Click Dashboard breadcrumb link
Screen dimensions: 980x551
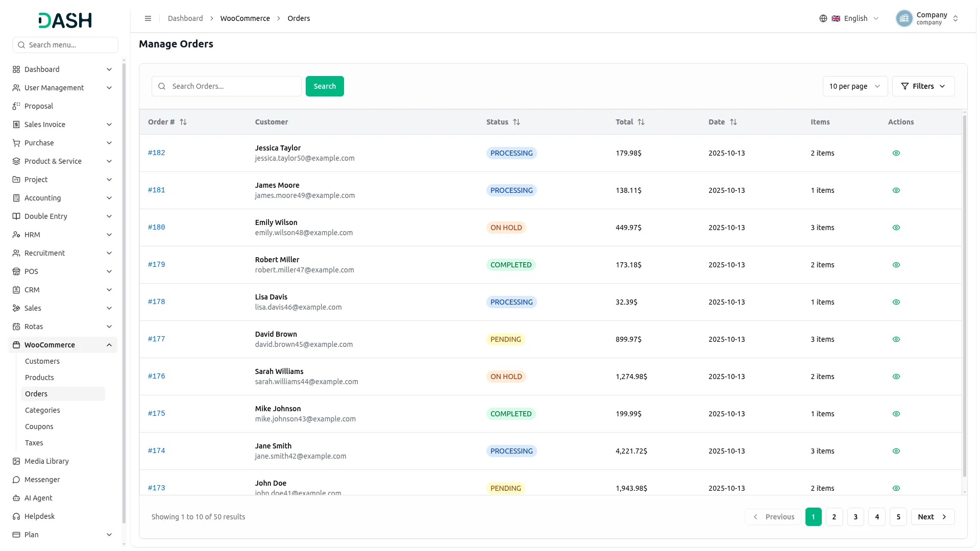tap(185, 18)
